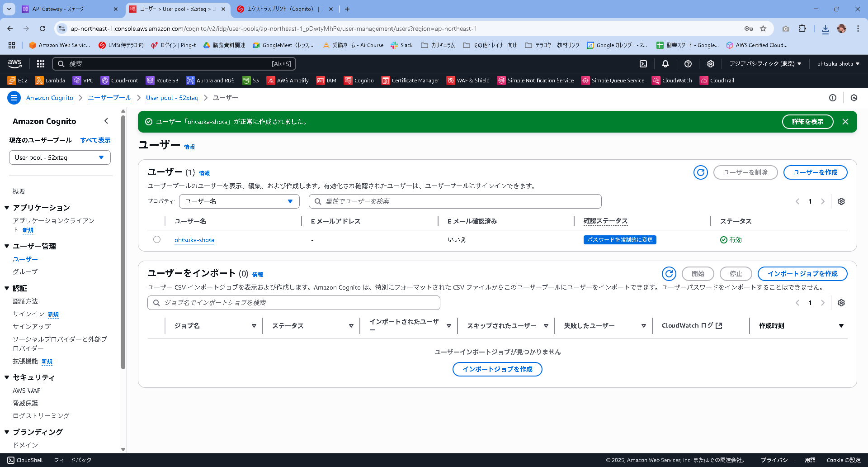
Task: Open the AWS services grid menu
Action: (x=40, y=64)
